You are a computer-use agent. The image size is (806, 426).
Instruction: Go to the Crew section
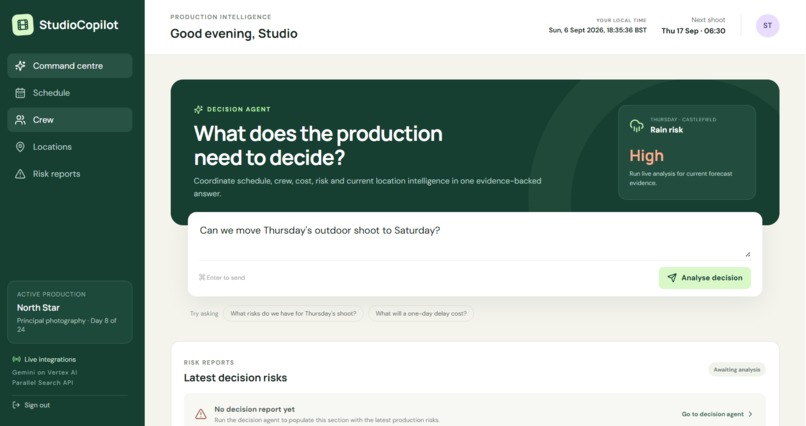pos(70,120)
